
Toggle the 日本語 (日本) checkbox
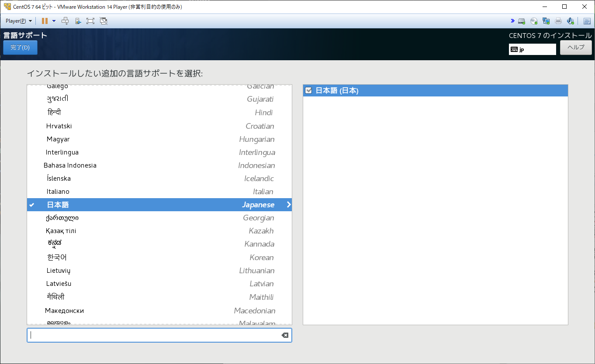point(308,90)
